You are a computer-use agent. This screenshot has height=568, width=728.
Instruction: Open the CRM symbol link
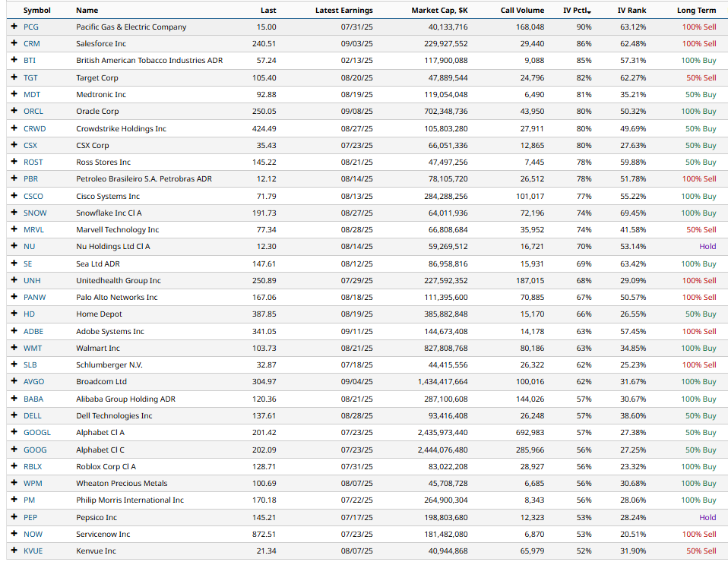pyautogui.click(x=32, y=43)
